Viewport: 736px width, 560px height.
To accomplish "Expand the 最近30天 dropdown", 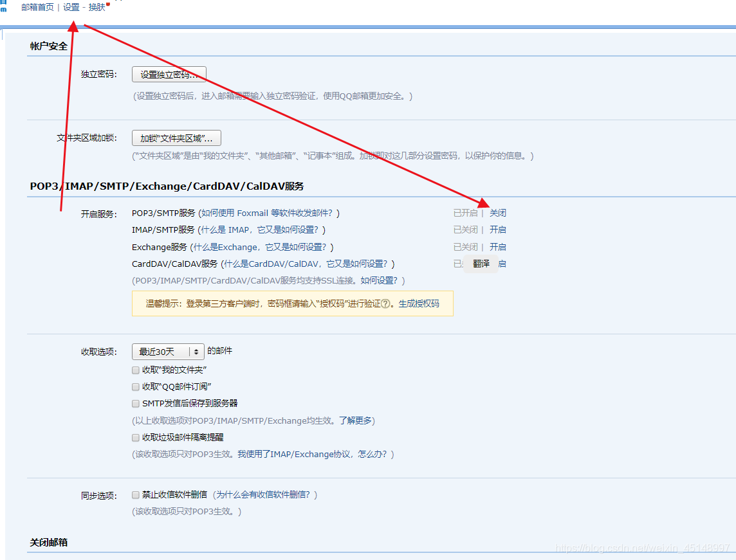I will tap(168, 352).
